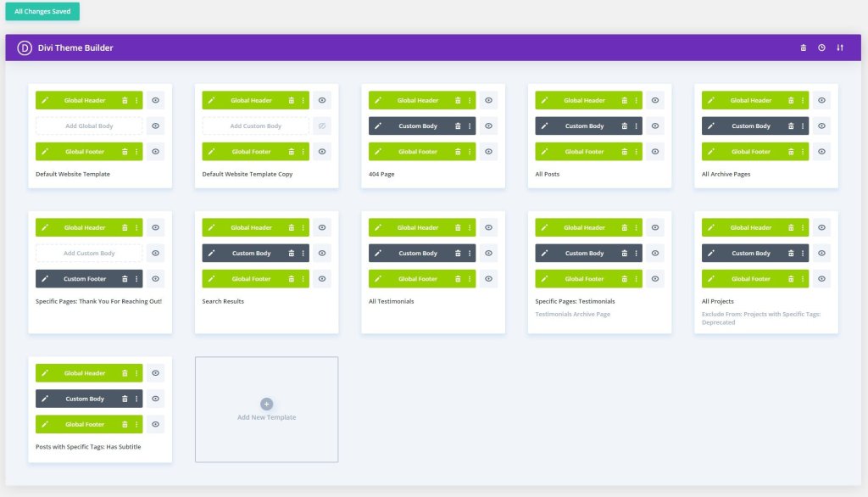Screen dimensions: 868x497
Task: Delete Global Header in All Posts template
Action: (x=625, y=100)
